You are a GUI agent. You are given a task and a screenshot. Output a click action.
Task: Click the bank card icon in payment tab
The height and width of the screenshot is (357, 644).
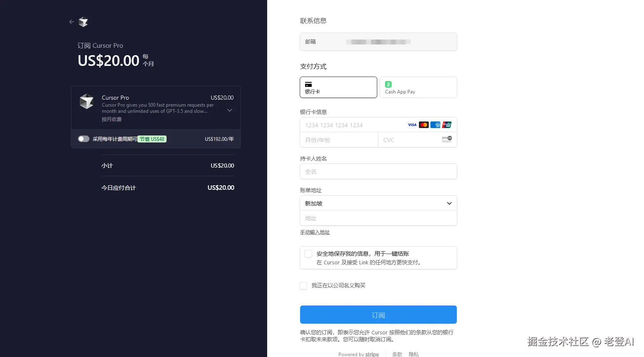coord(308,84)
